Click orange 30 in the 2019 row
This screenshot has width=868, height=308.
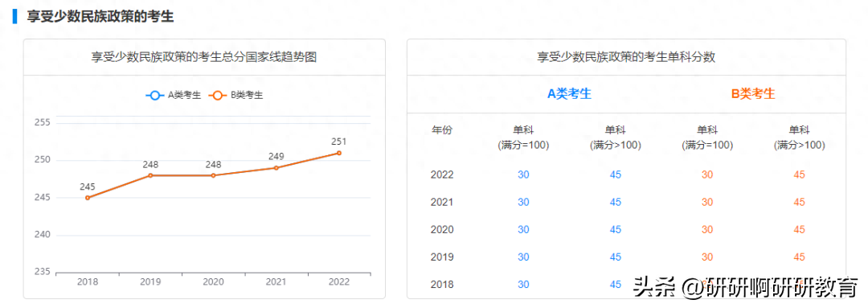tap(707, 257)
